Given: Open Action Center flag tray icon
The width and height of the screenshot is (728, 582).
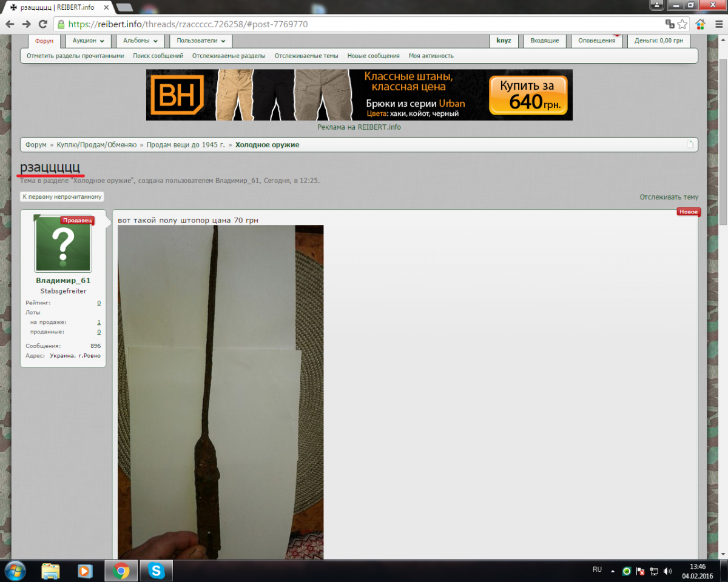Looking at the screenshot, I should click(x=640, y=571).
